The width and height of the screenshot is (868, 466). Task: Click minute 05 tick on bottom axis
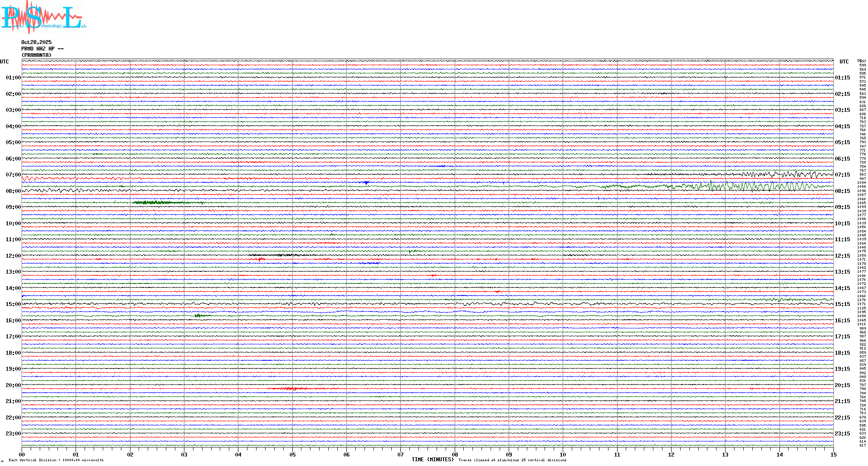(292, 454)
